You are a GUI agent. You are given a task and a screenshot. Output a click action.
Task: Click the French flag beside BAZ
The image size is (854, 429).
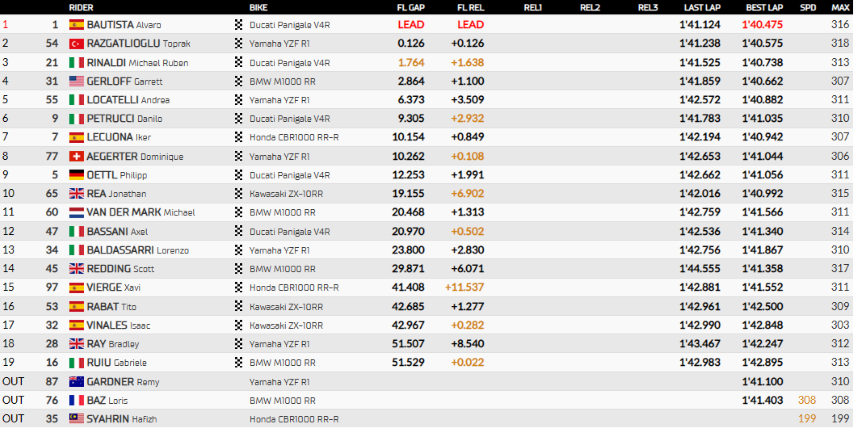pos(76,401)
